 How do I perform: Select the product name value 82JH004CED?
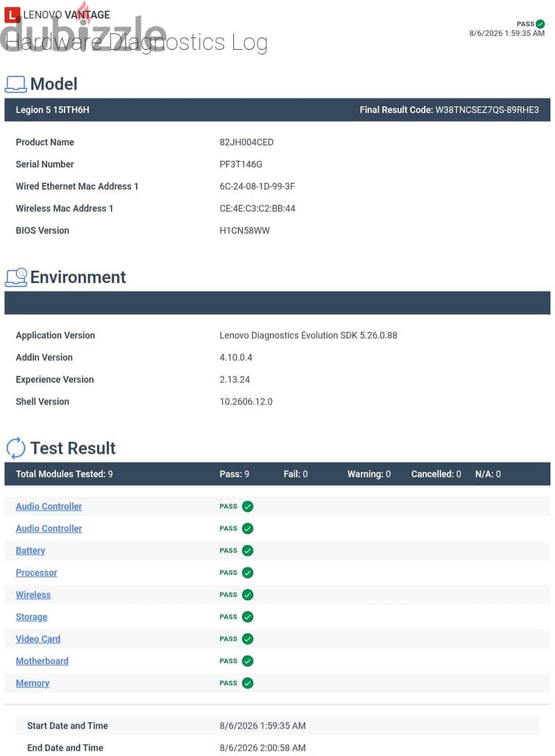tap(246, 142)
